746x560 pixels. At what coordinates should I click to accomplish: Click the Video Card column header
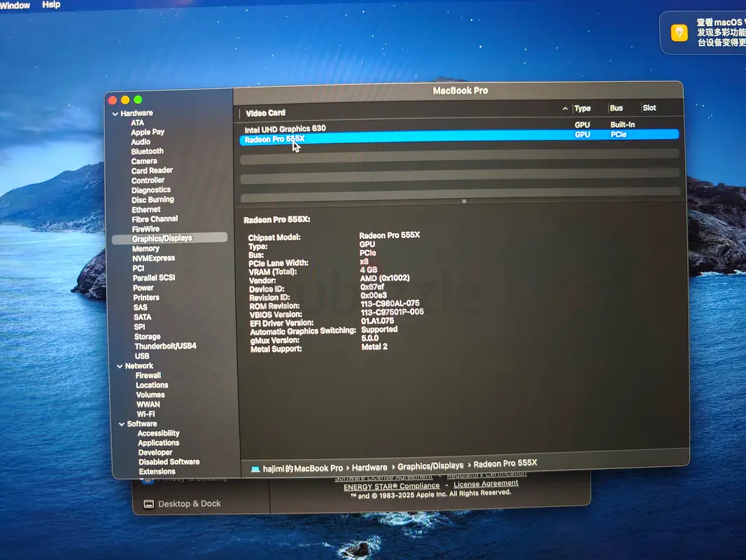[265, 113]
